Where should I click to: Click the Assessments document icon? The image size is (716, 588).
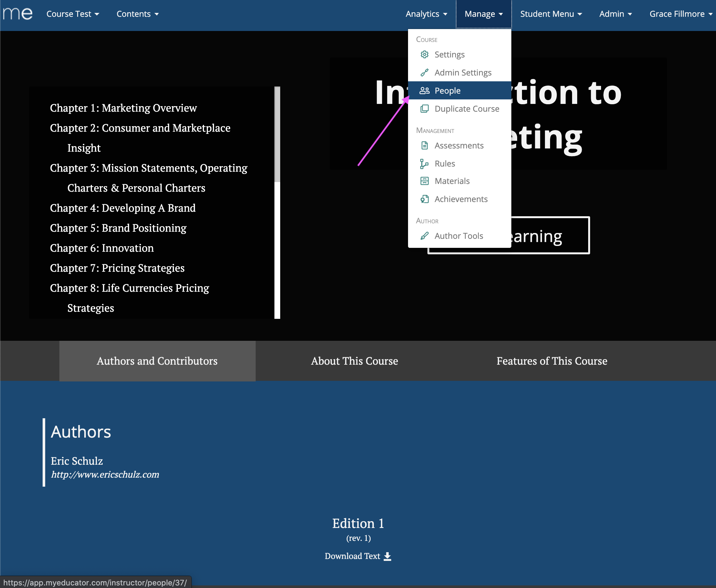tap(424, 146)
